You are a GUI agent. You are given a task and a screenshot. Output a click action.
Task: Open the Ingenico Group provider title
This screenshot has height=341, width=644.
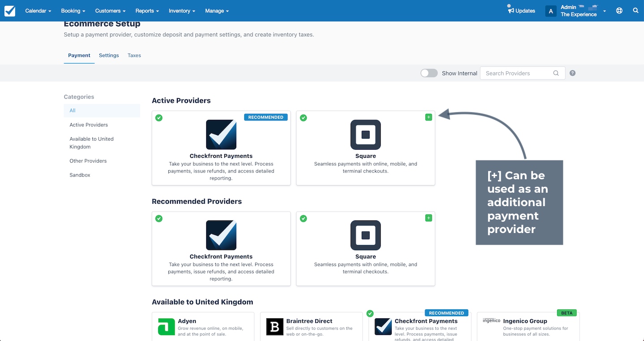point(525,321)
